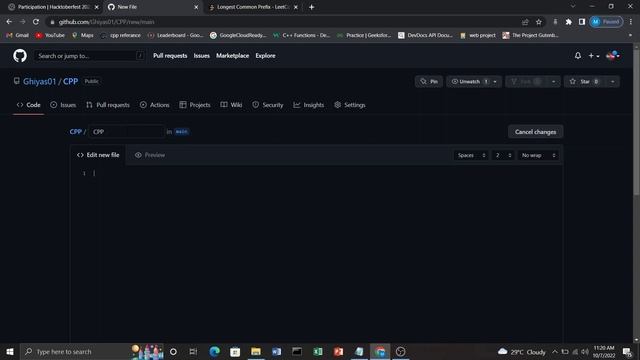Reload the page with refresh icon
Screen dimensions: 640x360
click(36, 22)
